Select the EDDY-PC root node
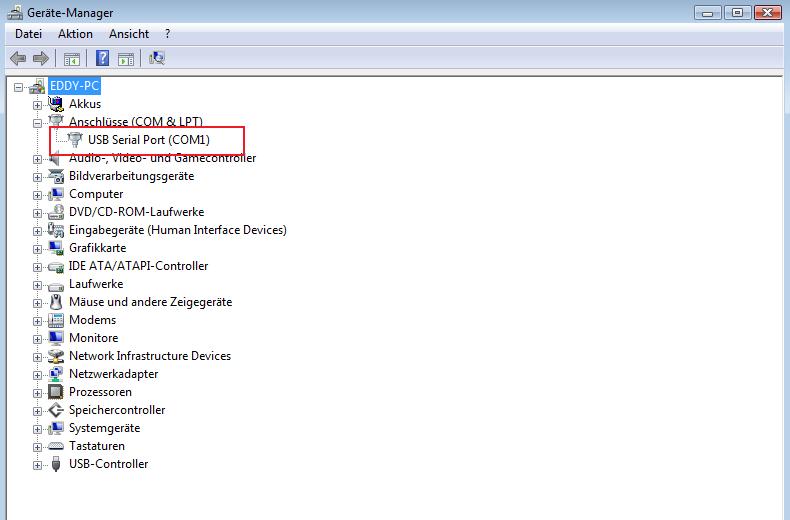 pyautogui.click(x=75, y=86)
